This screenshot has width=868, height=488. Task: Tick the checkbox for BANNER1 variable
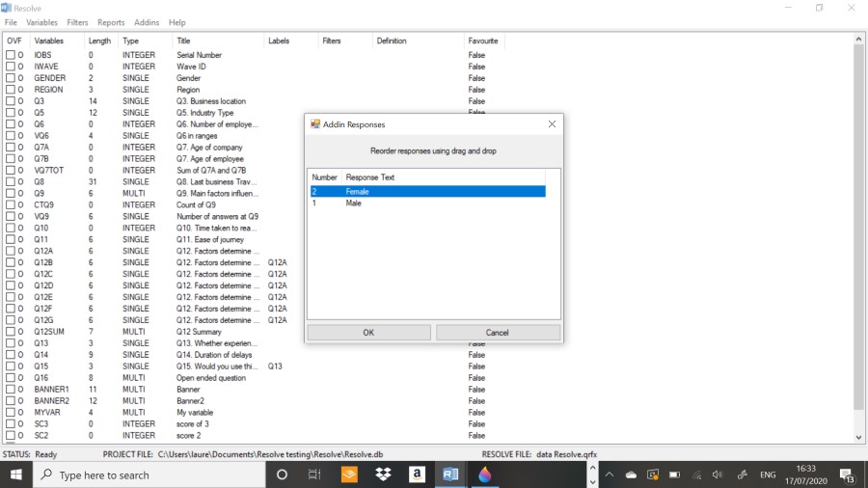(11, 389)
